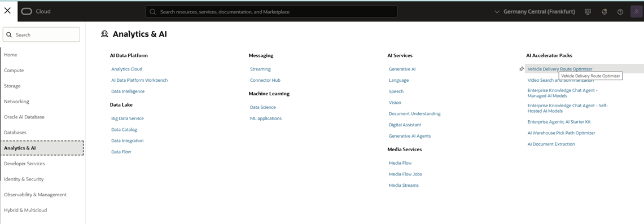Open the Generative AI Agents link
This screenshot has width=644, height=224.
(410, 136)
